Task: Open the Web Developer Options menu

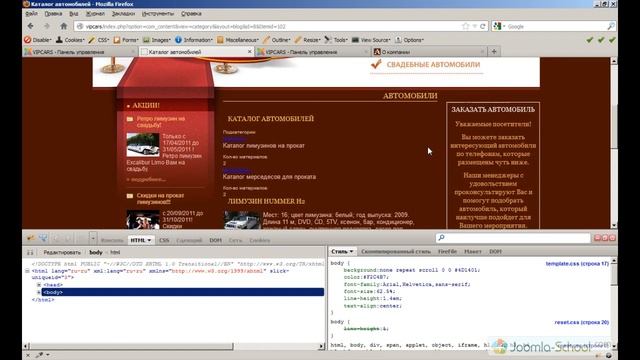Action: 409,40
